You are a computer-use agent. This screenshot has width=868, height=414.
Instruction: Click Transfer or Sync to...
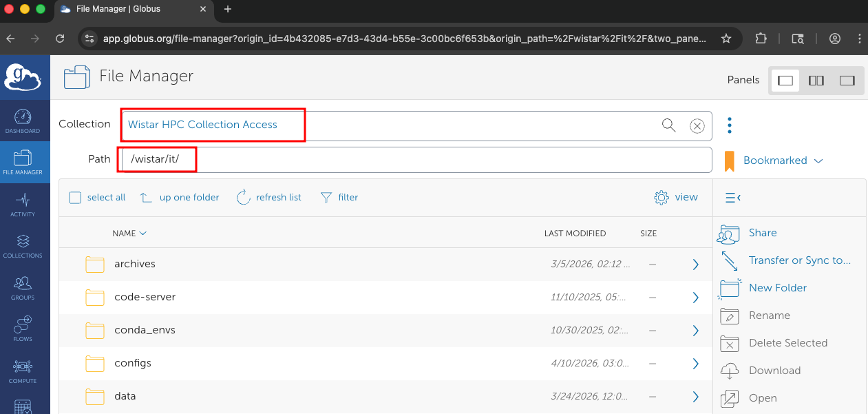coord(800,260)
